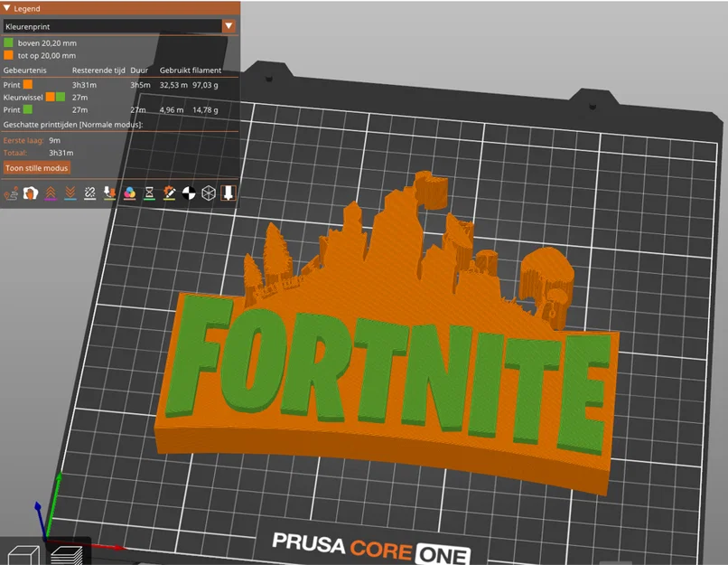Click green swatch in last Print row
728x565 pixels.
pyautogui.click(x=28, y=109)
